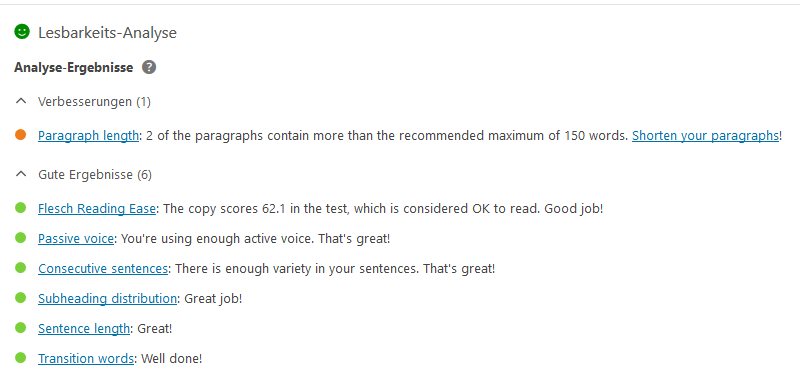Click the green bullet beside Flesch Reading Ease
Viewport: 800px width, 375px height.
(x=20, y=208)
